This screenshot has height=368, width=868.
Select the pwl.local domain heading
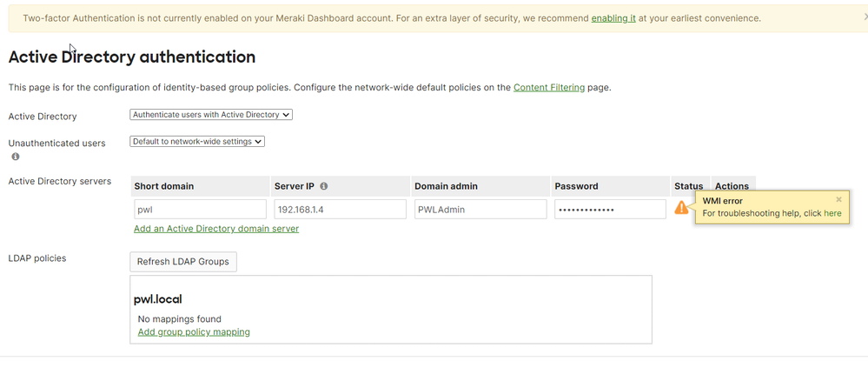coord(158,299)
